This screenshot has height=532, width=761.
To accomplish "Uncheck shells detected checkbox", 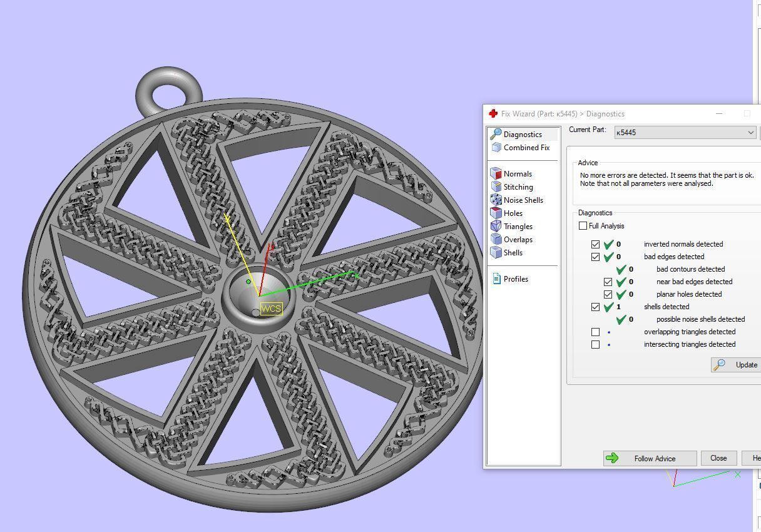I will click(x=596, y=307).
